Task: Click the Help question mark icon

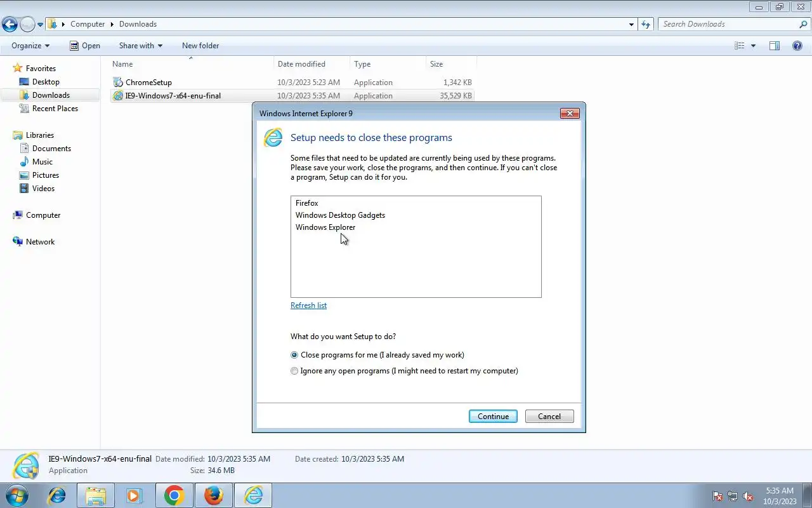Action: (797, 46)
